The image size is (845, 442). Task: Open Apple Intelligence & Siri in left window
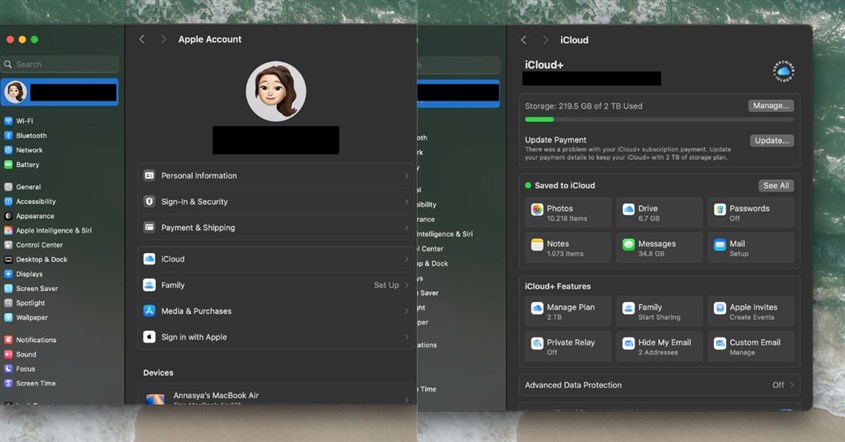(x=48, y=230)
